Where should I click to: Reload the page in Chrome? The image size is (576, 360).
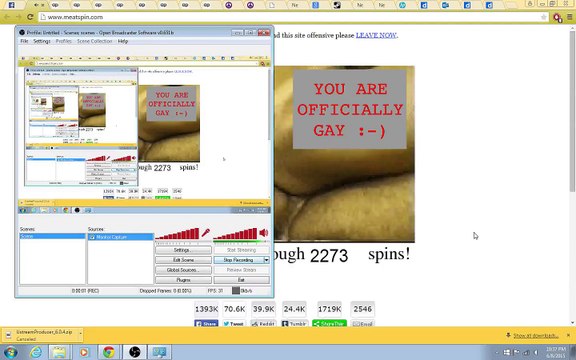pyautogui.click(x=30, y=17)
